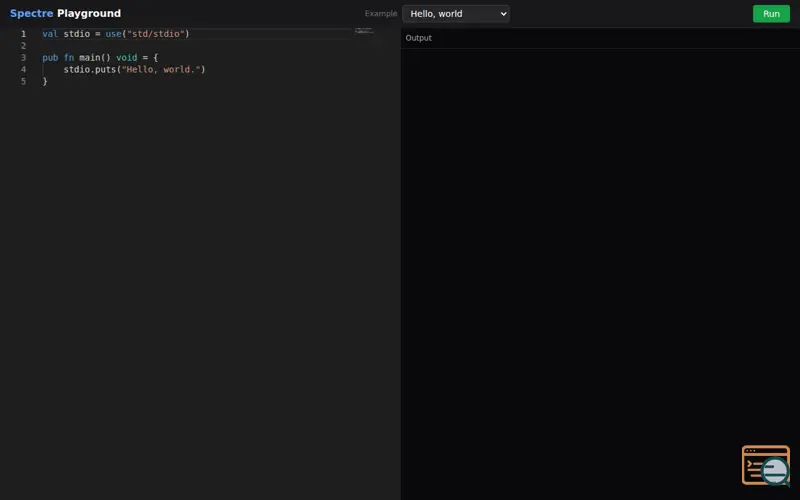Viewport: 800px width, 500px height.
Task: Click the stdio.puts call in line 4
Action: [x=90, y=69]
